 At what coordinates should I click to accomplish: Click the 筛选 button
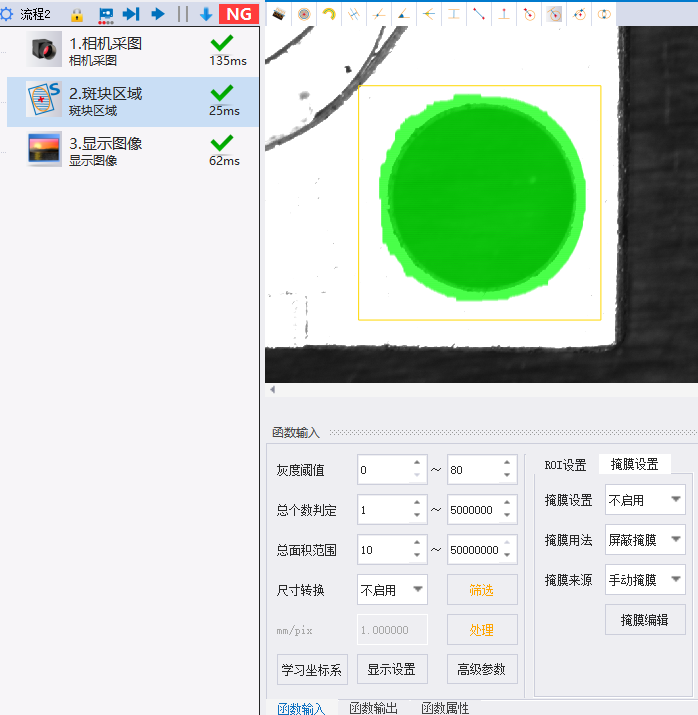click(482, 590)
